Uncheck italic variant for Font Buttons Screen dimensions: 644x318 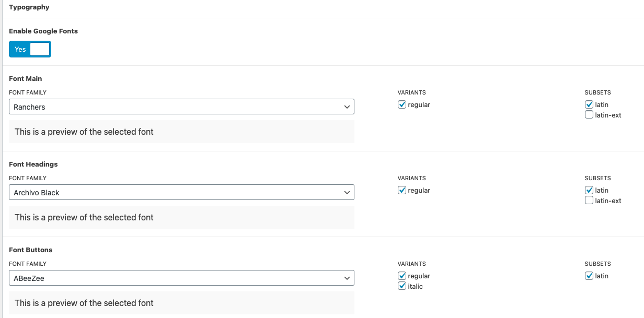tap(402, 286)
